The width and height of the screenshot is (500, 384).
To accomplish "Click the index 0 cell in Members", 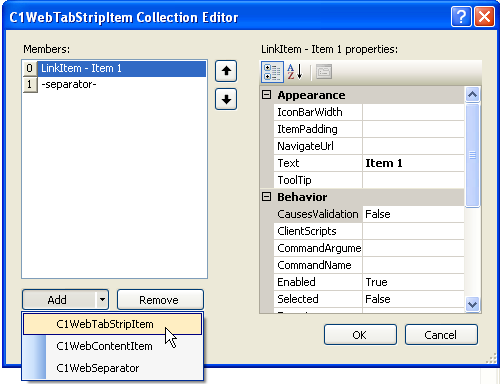I will point(30,68).
